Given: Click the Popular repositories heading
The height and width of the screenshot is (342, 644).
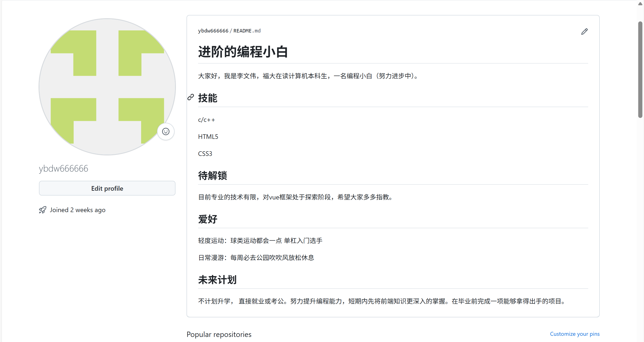Looking at the screenshot, I should point(219,334).
